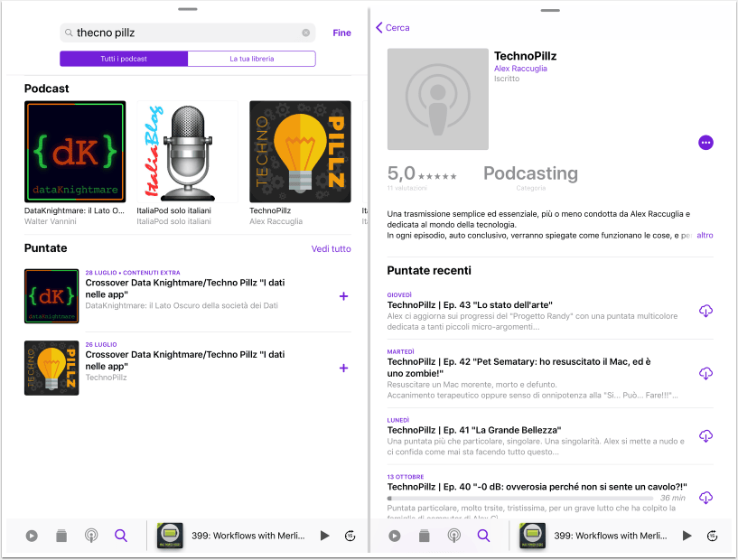This screenshot has height=560, width=738.
Task: Tap the Fine button
Action: click(341, 33)
